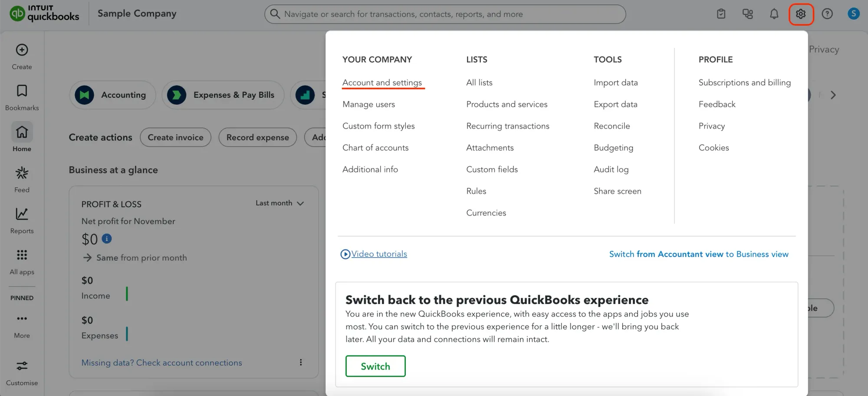Screen dimensions: 868x396
Task: Open the Last month period dropdown
Action: (x=280, y=203)
